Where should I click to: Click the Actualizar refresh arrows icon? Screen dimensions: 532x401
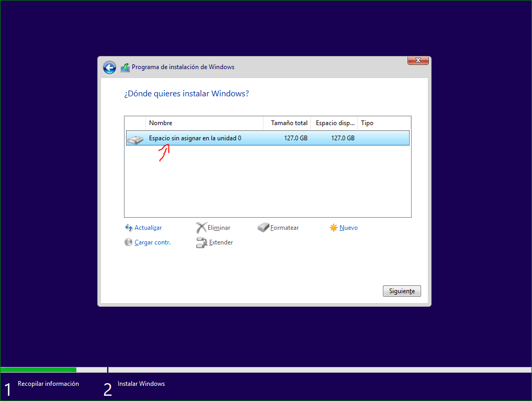tap(129, 228)
